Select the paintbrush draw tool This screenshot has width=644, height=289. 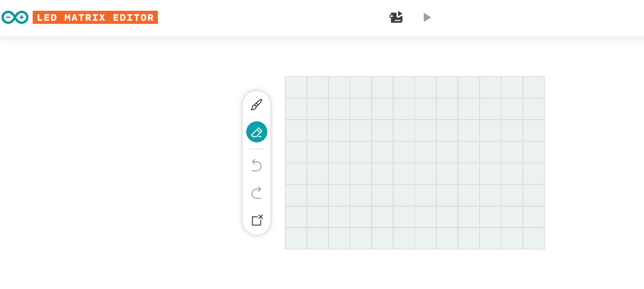click(256, 105)
